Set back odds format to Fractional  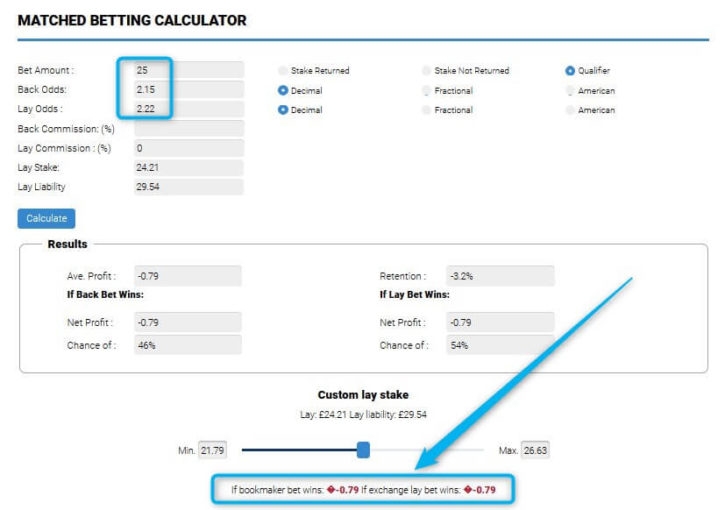(427, 91)
